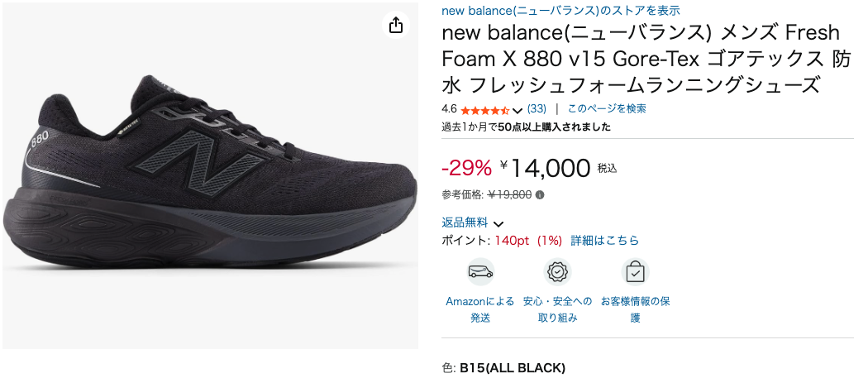Click the このページを検索 link

coord(607,108)
